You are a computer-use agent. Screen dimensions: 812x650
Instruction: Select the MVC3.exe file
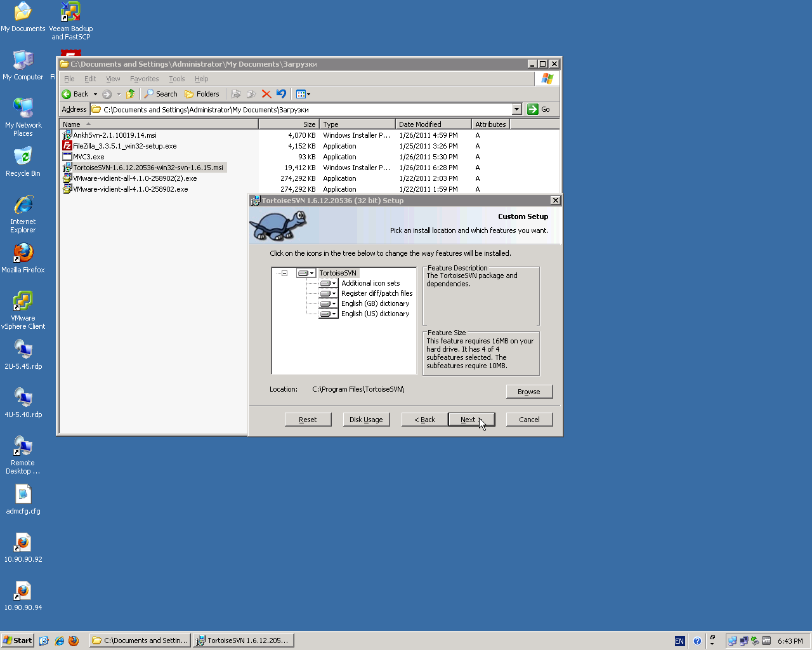pos(83,157)
